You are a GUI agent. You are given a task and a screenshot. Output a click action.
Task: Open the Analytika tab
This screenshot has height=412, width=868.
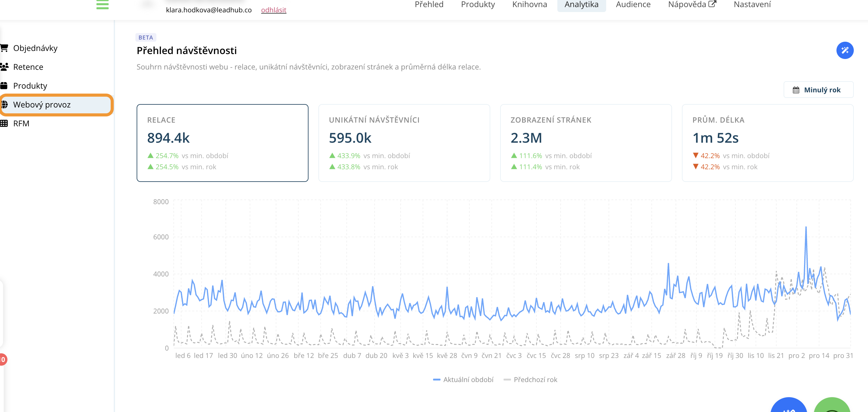(x=581, y=5)
